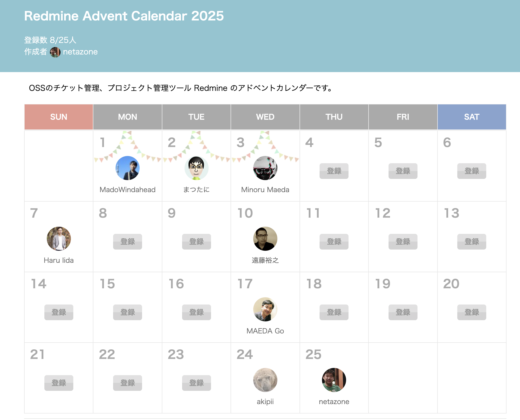This screenshot has width=520, height=420.
Task: Open the netazone author link in the header
Action: [x=80, y=52]
